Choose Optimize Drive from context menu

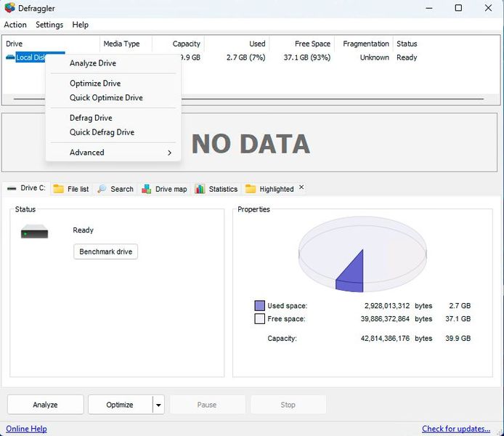[113, 84]
